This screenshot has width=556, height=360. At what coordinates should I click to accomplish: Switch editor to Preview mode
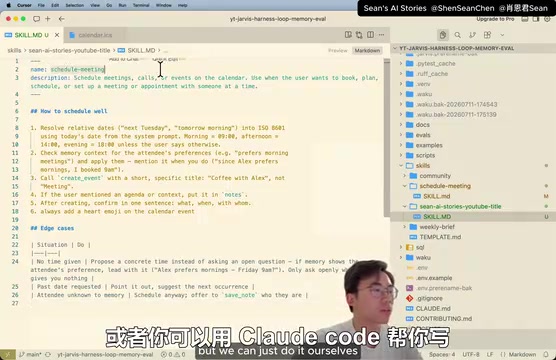point(338,50)
